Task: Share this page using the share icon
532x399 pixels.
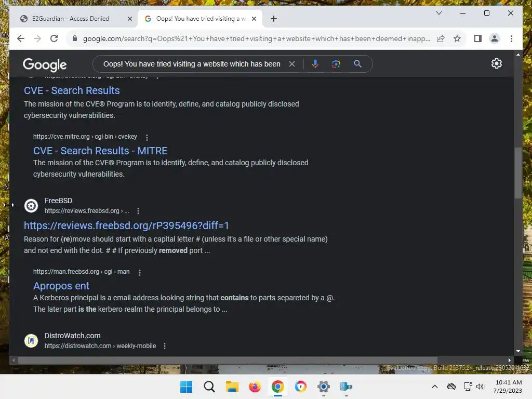Action: 441,38
